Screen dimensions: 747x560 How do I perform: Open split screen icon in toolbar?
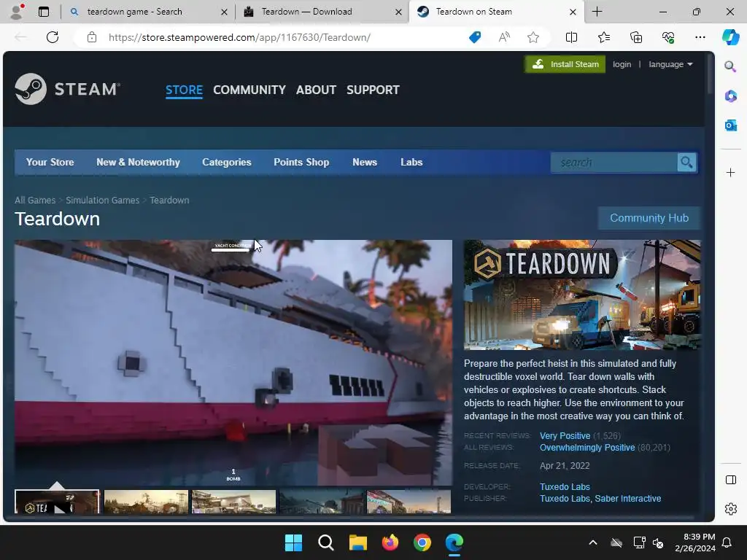tap(571, 37)
